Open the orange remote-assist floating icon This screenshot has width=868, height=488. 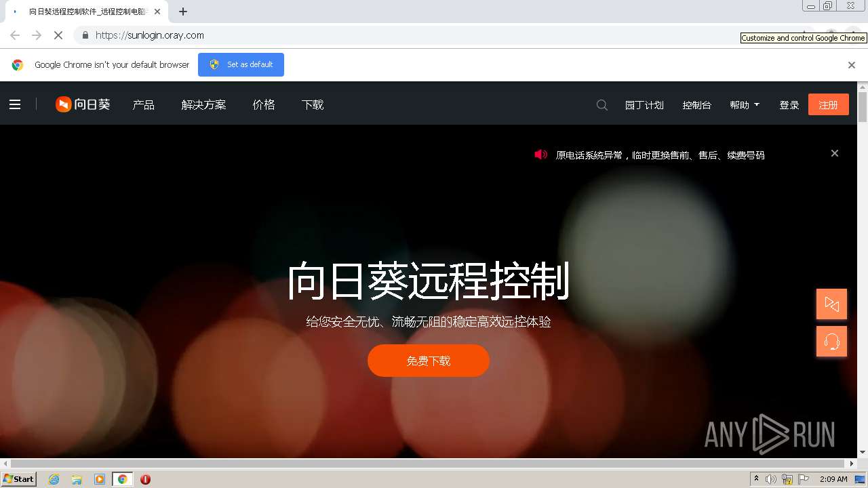point(831,304)
